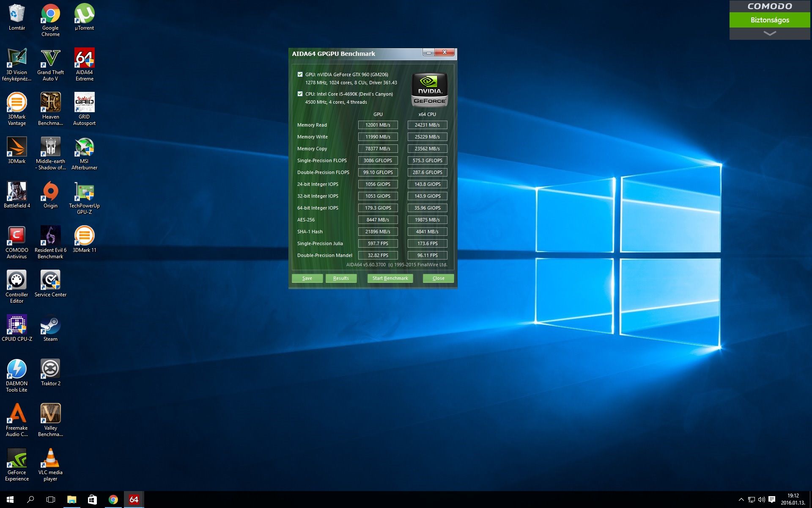Click the CPU Double-Precision value 287.6 GFLOPS

427,172
